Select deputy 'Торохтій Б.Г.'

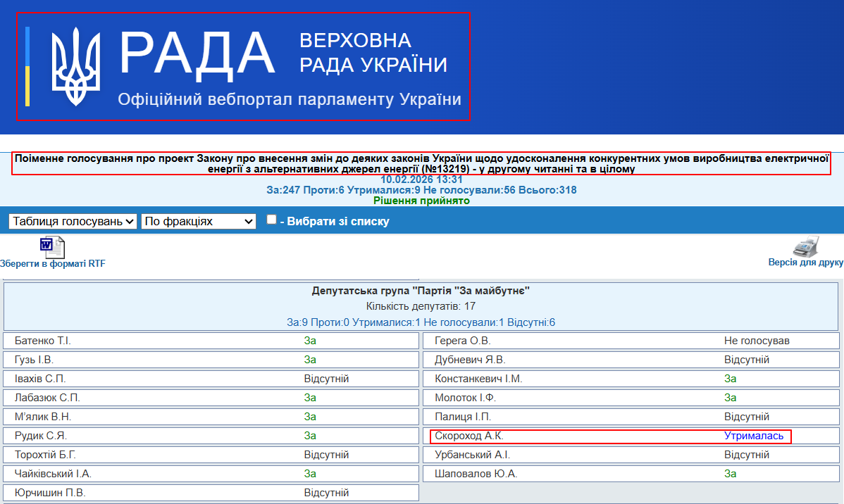45,455
